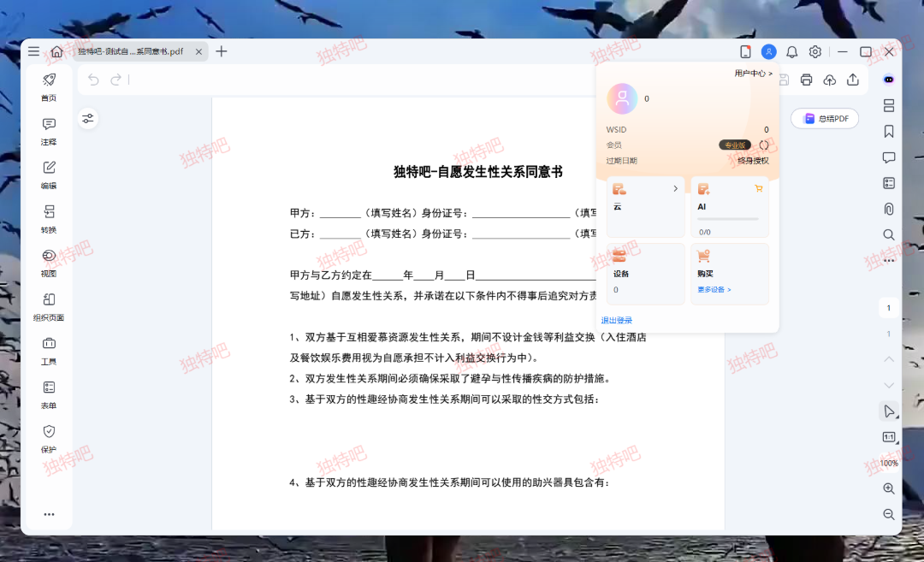The width and height of the screenshot is (924, 562).
Task: Open the form fields list panel
Action: pos(889,183)
